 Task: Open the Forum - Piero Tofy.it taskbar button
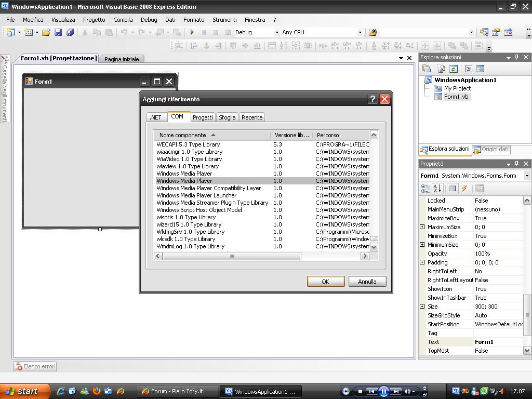(177, 391)
